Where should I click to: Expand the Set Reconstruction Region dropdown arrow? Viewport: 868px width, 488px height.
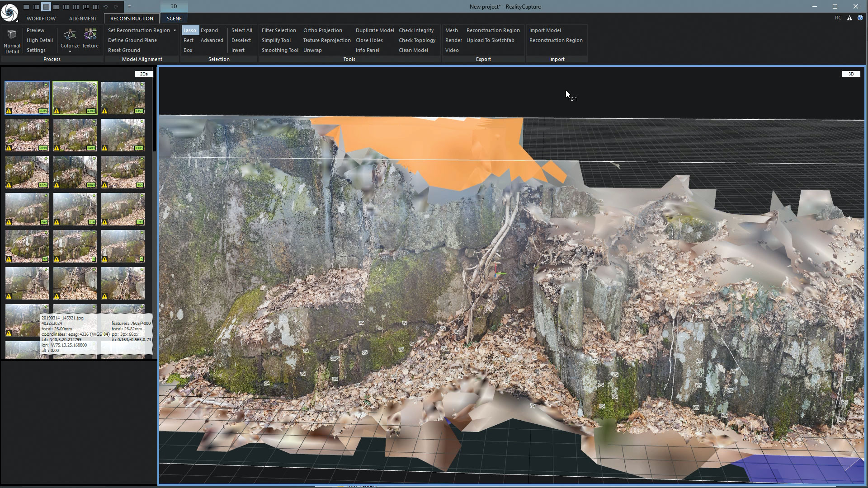click(175, 30)
